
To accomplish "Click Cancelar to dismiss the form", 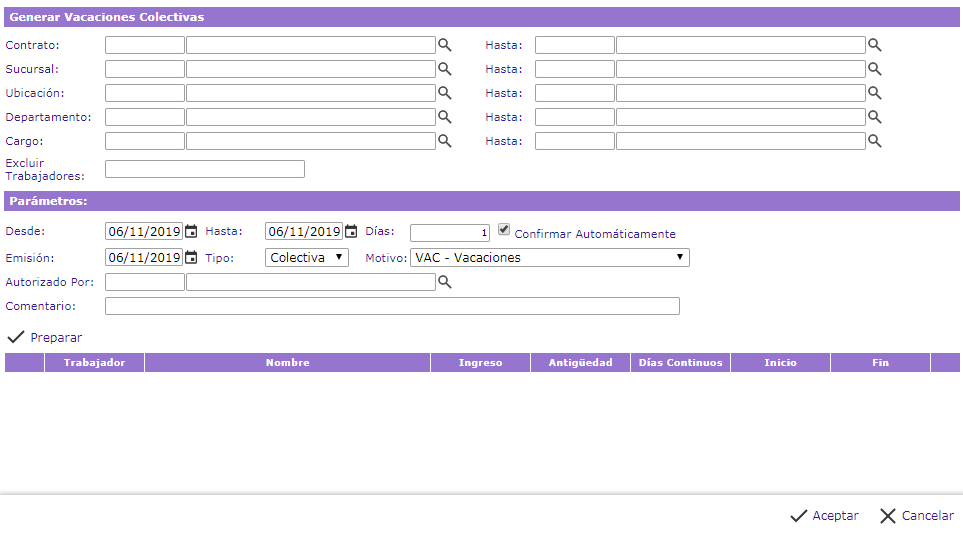I will tap(916, 516).
